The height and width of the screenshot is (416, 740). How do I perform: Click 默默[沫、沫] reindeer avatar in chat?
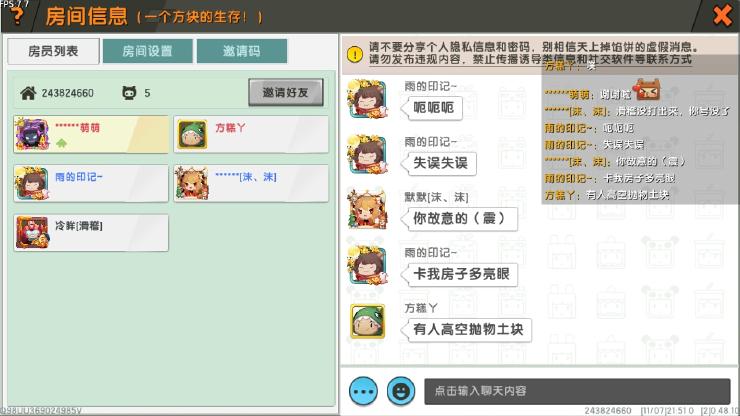click(x=367, y=209)
